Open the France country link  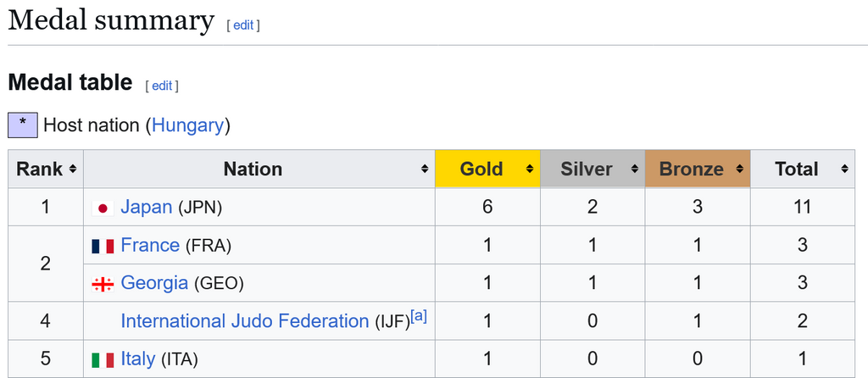click(x=150, y=245)
